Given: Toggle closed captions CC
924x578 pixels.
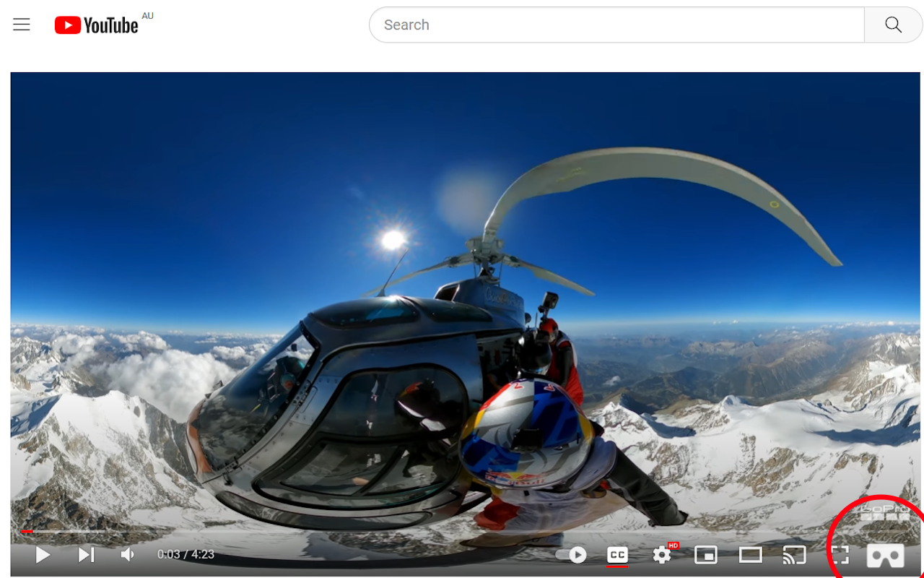Looking at the screenshot, I should pos(617,555).
